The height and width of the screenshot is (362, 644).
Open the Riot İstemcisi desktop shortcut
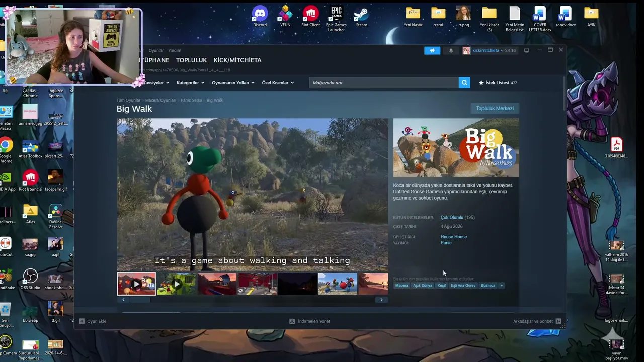coord(30,181)
